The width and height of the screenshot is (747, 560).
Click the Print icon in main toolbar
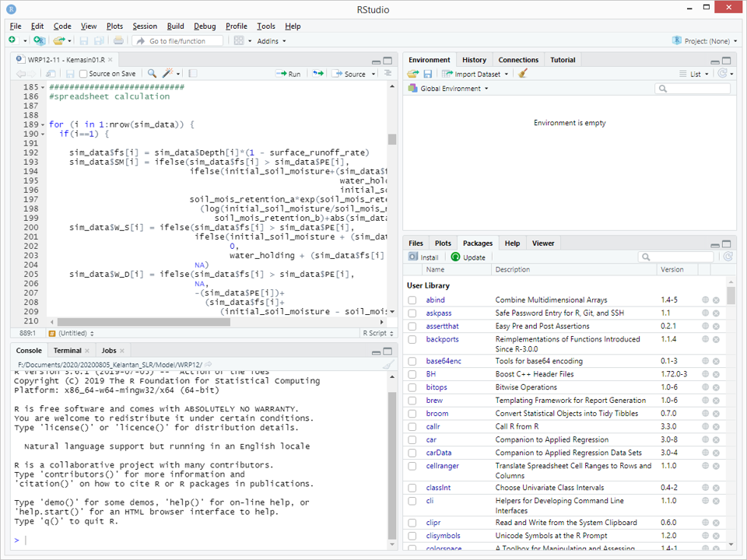pos(118,40)
